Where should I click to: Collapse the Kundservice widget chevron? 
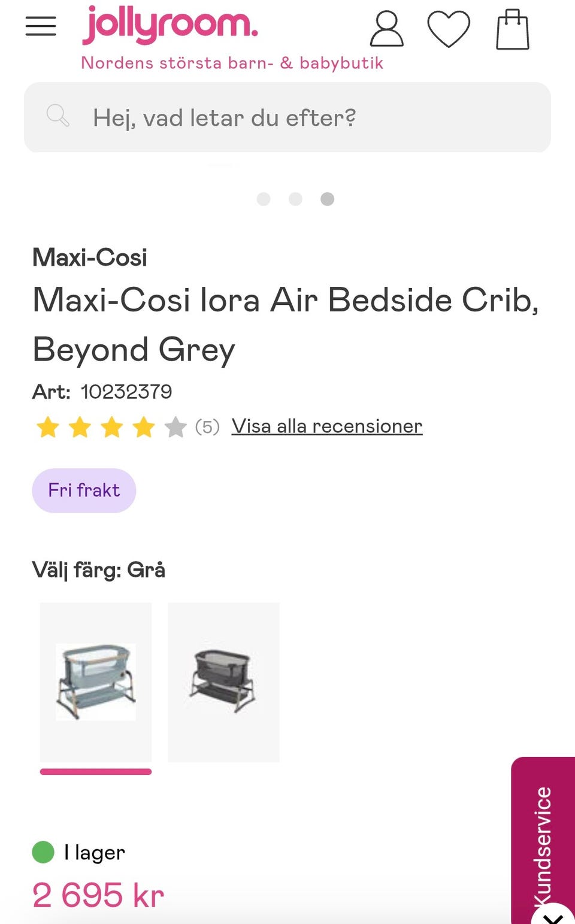click(x=553, y=917)
